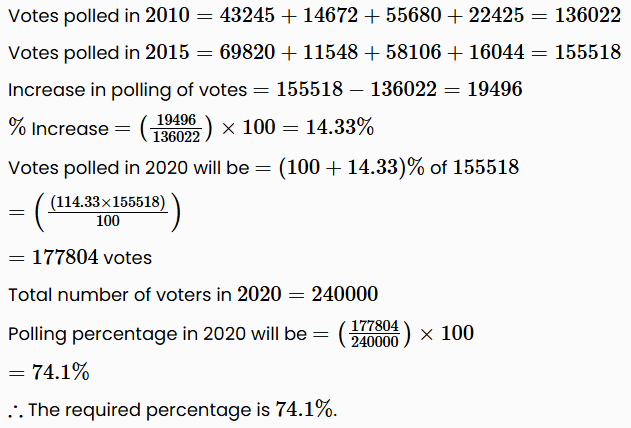Click the expression (100 + 14.33)%
The height and width of the screenshot is (428, 631).
(x=352, y=167)
